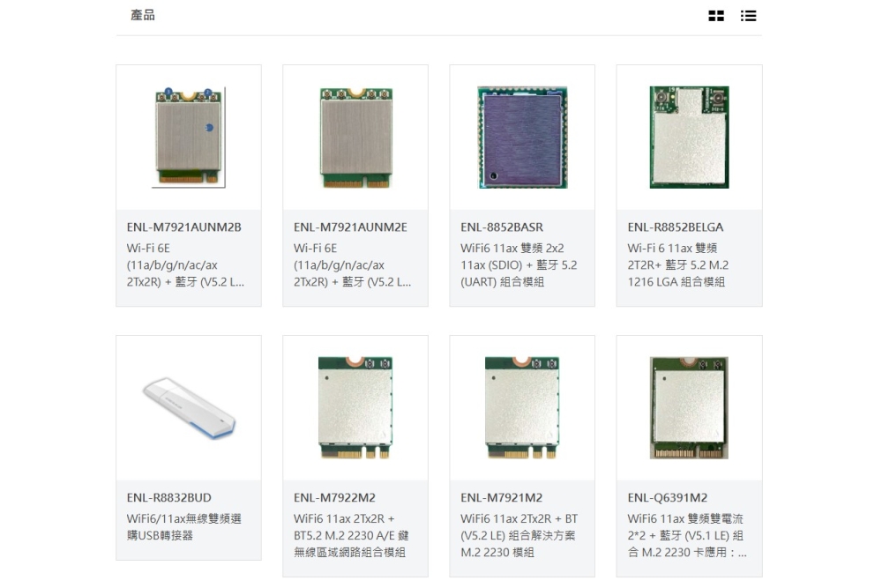The image size is (882, 588).
Task: Click the ENL-M7921AUNM2B product title
Action: 184,227
